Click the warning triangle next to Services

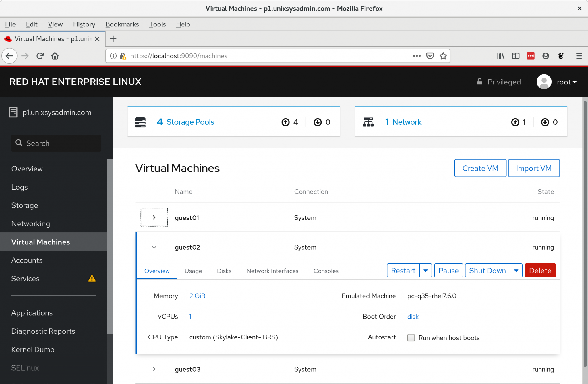pos(92,278)
